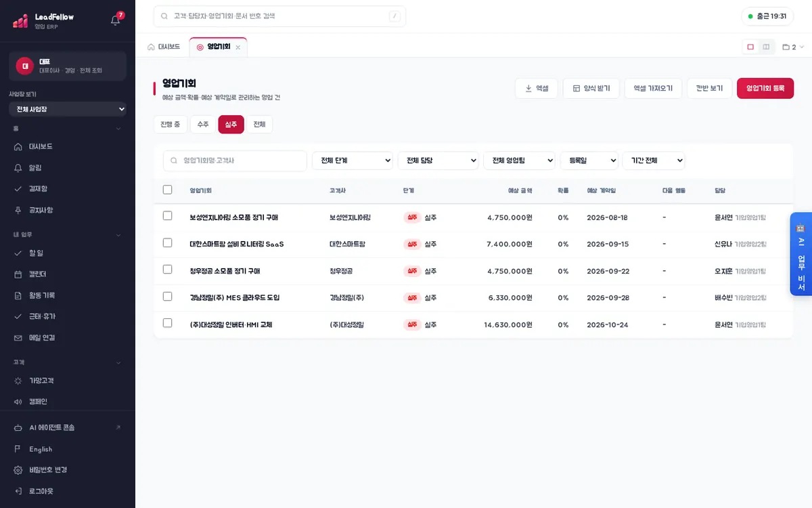The image size is (812, 508).
Task: Switch to single-pane view icon
Action: point(750,47)
